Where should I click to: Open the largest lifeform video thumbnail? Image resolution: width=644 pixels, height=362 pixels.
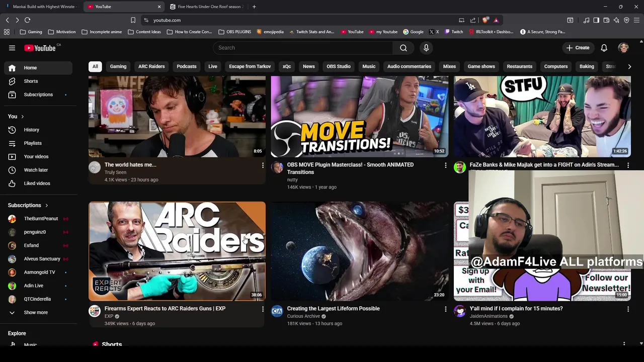[x=359, y=251]
